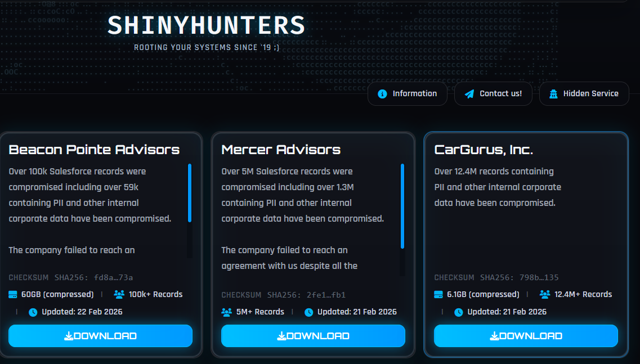The height and width of the screenshot is (364, 640).
Task: Open the Information page
Action: coord(408,93)
